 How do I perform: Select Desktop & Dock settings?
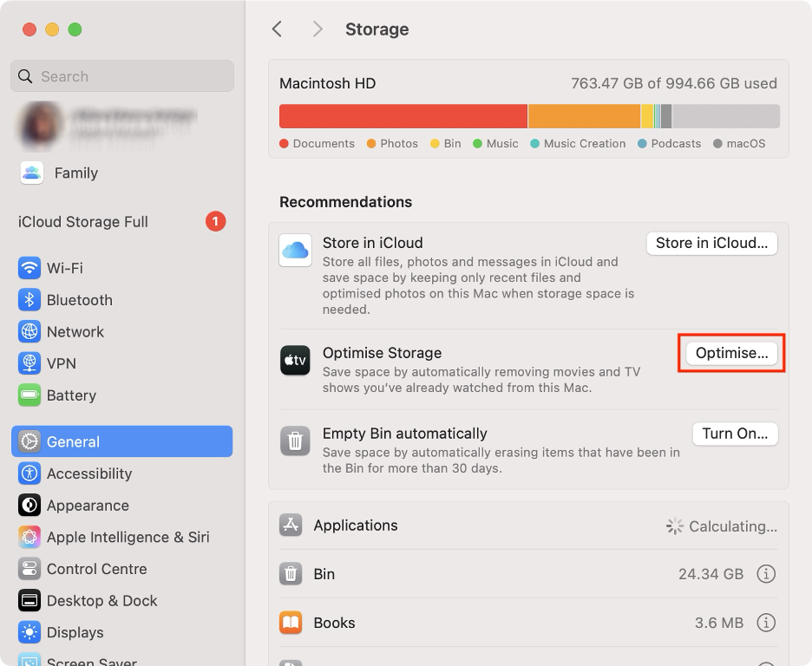click(x=101, y=600)
